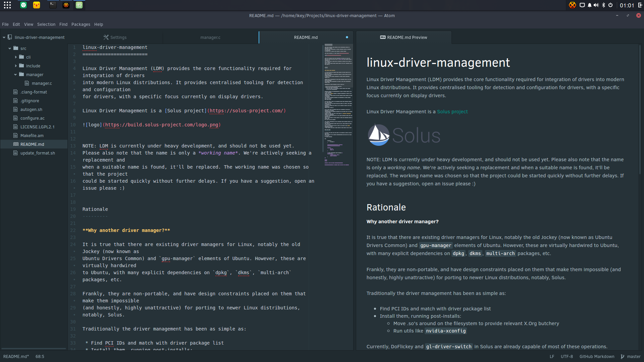Screen dimensions: 644x362
Task: Collapse the src folder chevron
Action: tap(10, 48)
